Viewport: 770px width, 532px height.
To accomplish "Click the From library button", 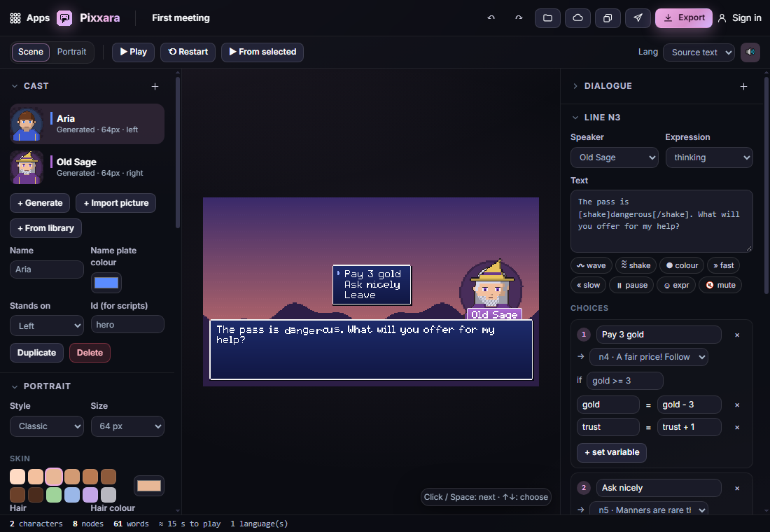I will click(x=45, y=228).
